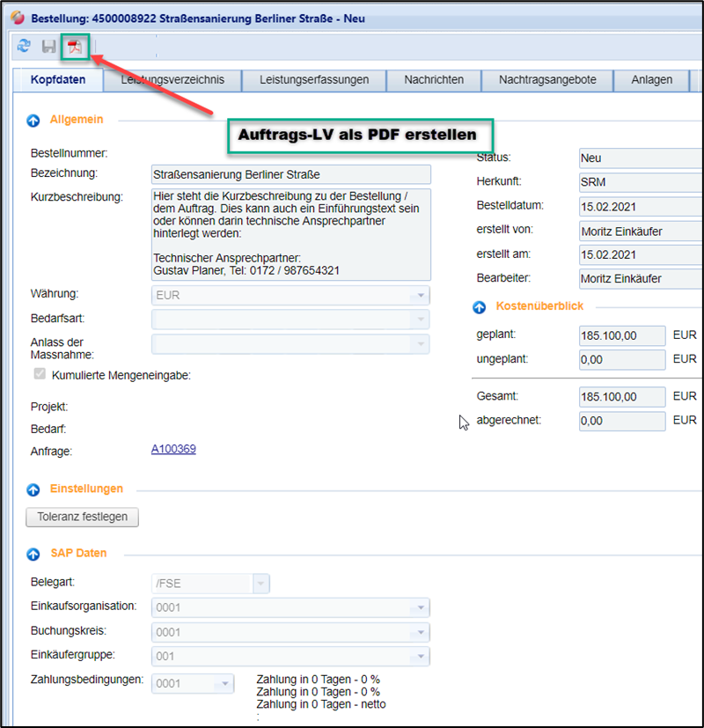Open the Bedarfsart dropdown
Screen dimensions: 704x728
[x=422, y=320]
